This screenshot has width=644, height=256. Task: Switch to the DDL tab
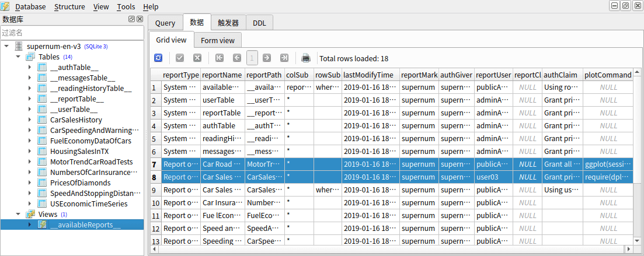tap(259, 23)
